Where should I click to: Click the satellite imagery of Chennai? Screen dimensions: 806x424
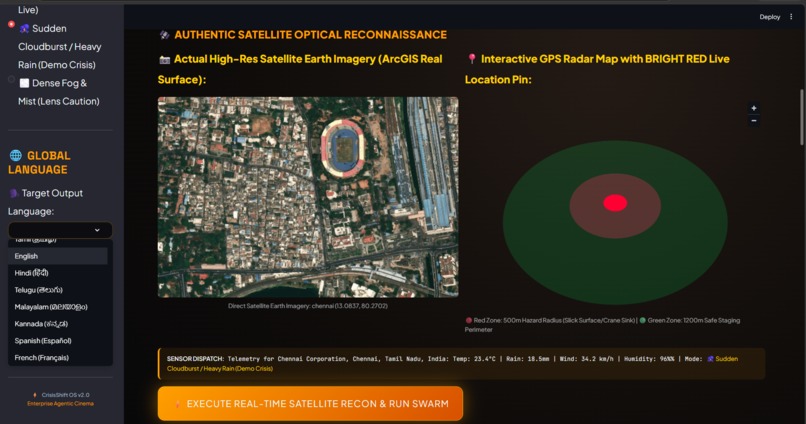(x=308, y=197)
